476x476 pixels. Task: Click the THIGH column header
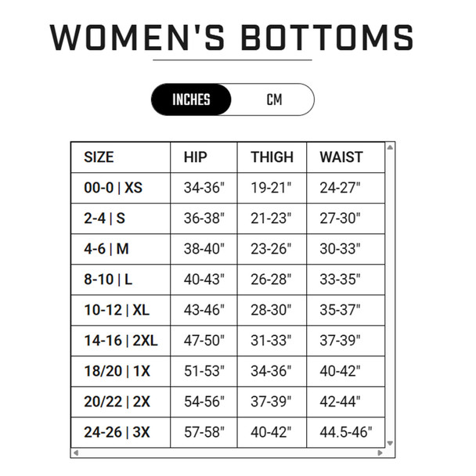tap(272, 157)
